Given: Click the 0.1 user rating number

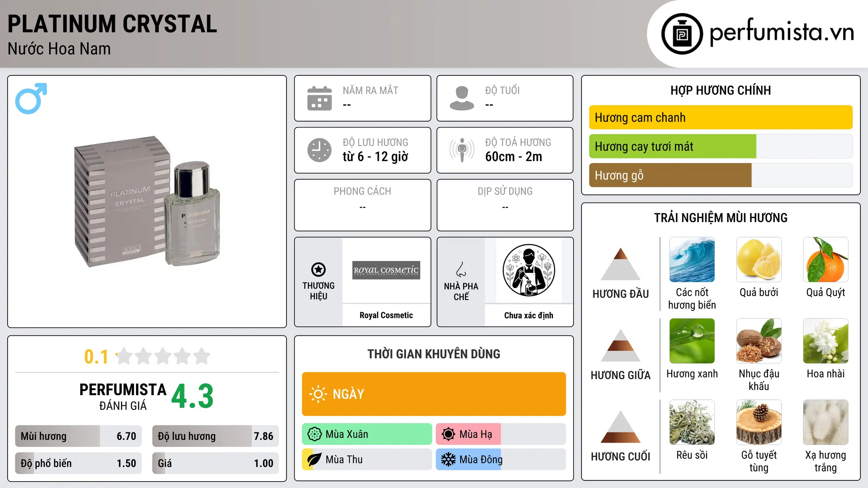Looking at the screenshot, I should click(96, 357).
